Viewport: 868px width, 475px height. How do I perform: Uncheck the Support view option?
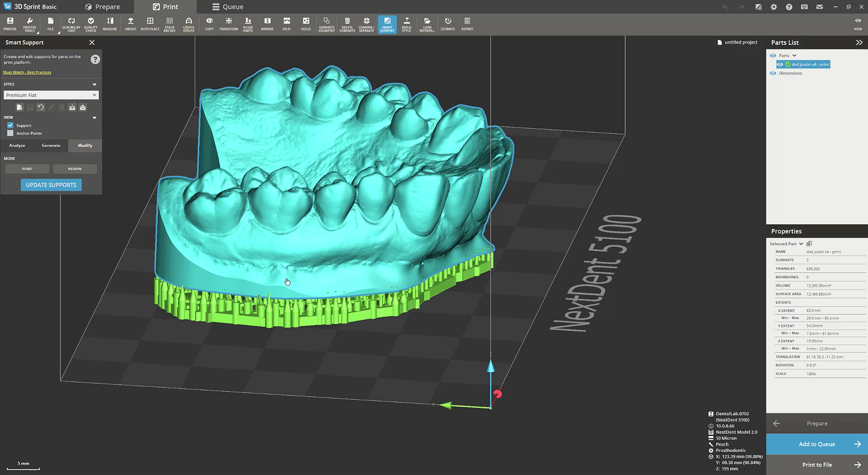(10, 125)
